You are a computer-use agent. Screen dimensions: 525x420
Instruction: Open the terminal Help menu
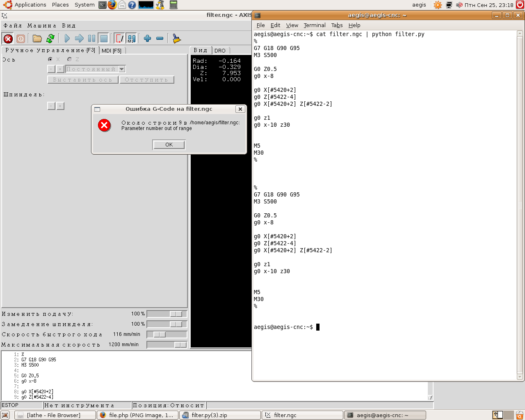pos(354,25)
